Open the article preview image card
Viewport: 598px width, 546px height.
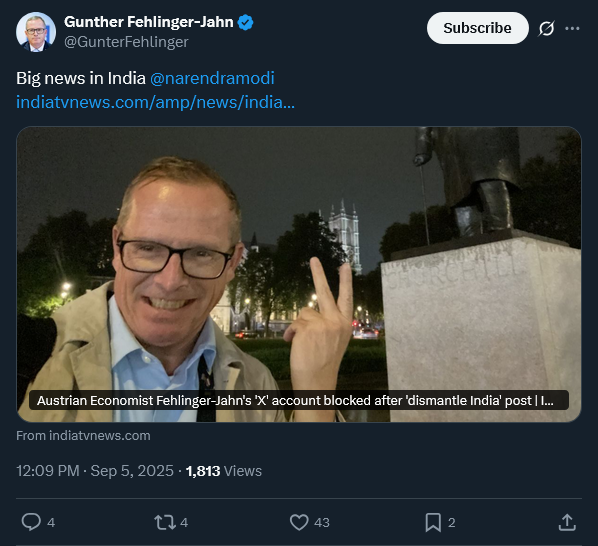[x=299, y=274]
